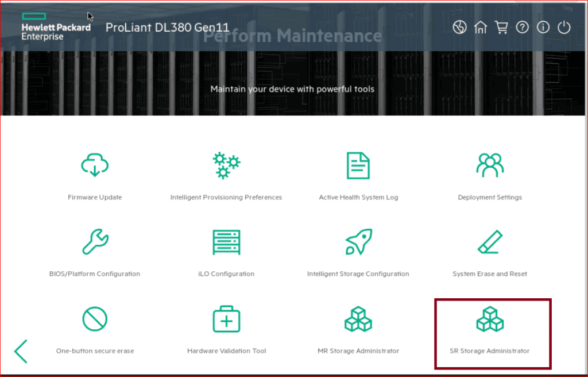Image resolution: width=588 pixels, height=377 pixels.
Task: Launch Intelligent Storage Configuration rocket icon
Action: (358, 242)
